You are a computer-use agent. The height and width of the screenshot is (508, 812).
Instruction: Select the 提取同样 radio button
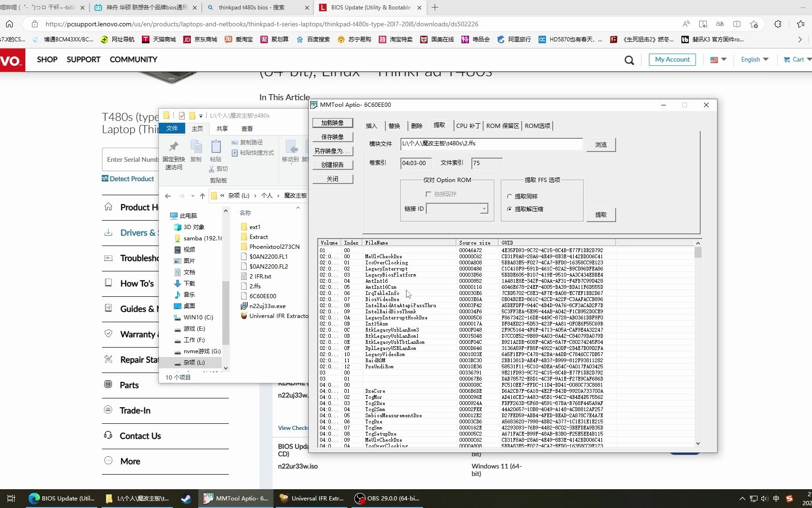coord(509,197)
